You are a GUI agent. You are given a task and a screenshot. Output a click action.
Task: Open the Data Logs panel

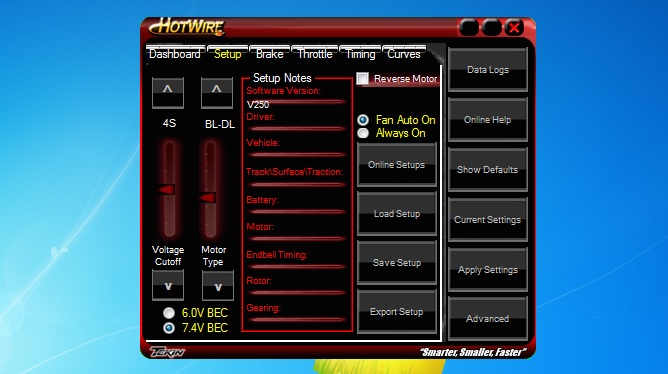click(488, 69)
